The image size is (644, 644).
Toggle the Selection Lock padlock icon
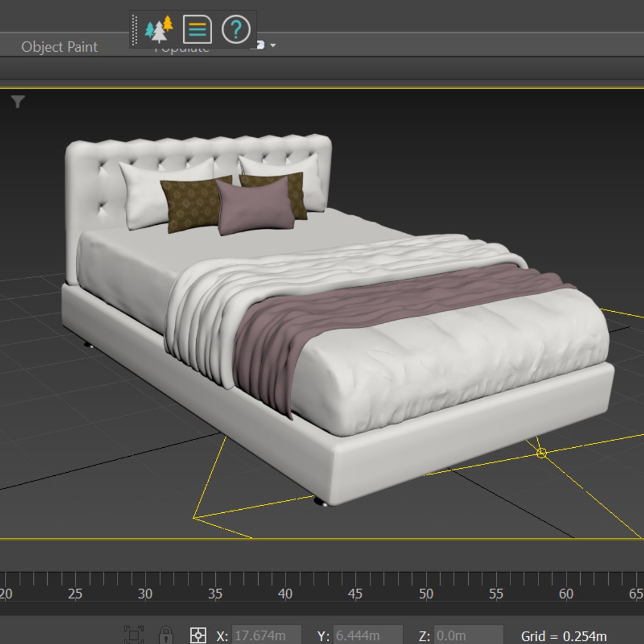[166, 635]
